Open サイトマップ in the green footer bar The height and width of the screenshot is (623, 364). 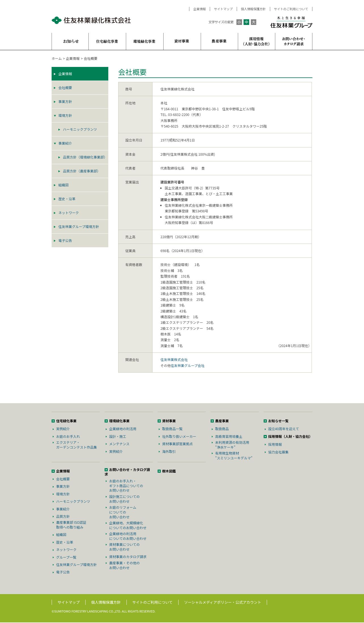point(69,602)
